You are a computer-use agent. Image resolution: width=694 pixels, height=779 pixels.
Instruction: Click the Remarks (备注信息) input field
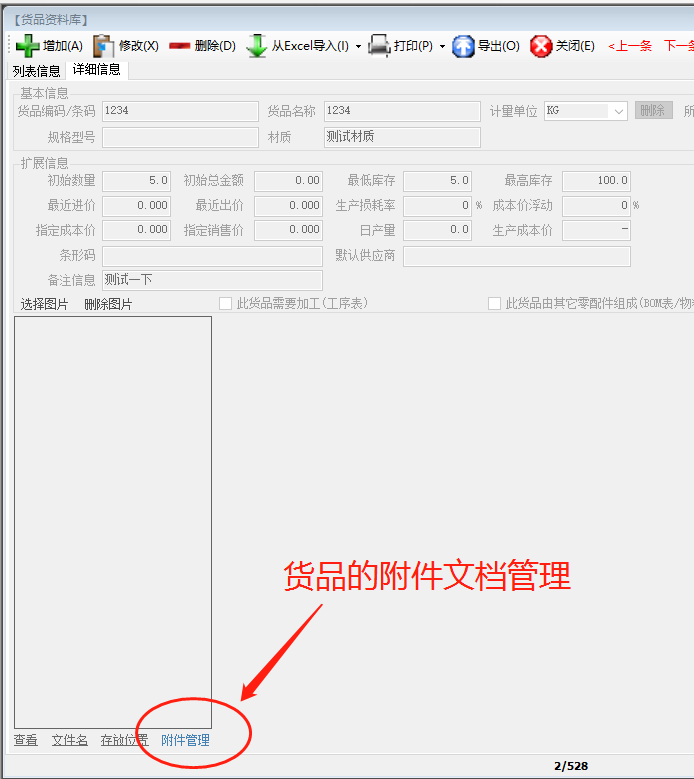212,281
